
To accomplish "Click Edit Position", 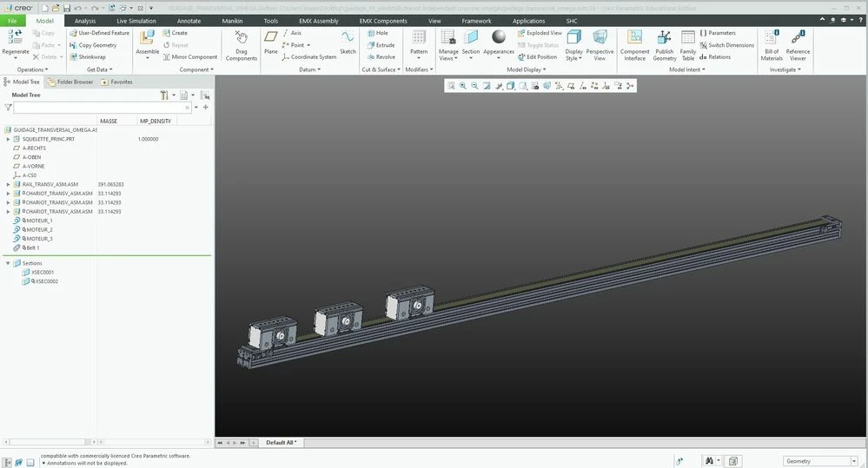I will coord(537,56).
